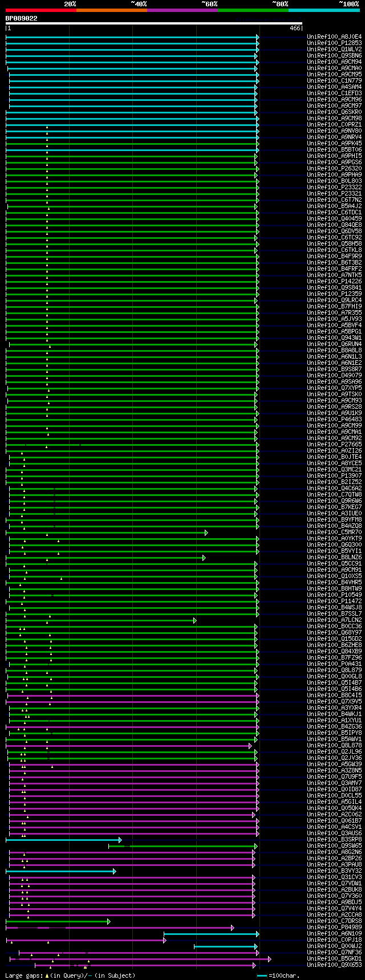Viewport: 365px width, 980px height.
Task: Select hit label UniRef100_B0L803
Action: pyautogui.click(x=334, y=181)
